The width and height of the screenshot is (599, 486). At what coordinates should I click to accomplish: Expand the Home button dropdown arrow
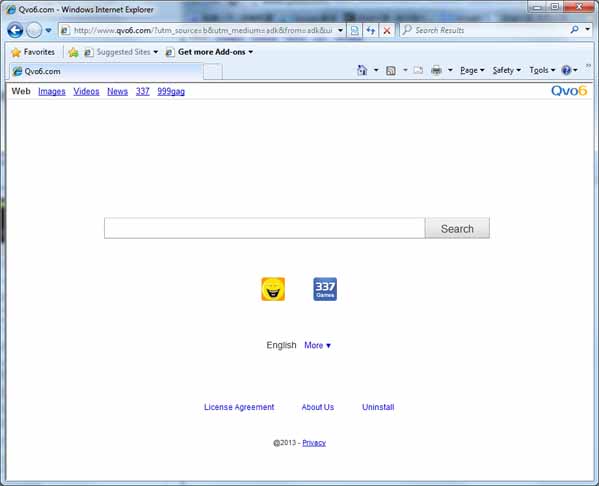(x=376, y=70)
